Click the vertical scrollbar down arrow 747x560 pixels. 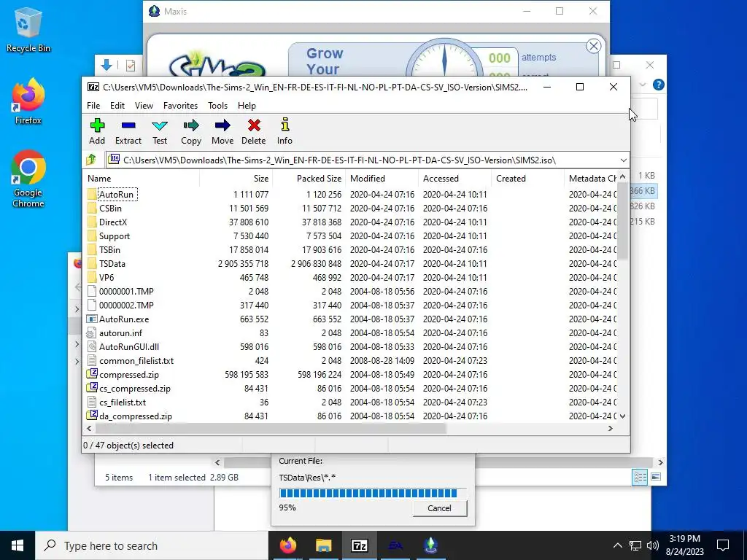click(x=622, y=416)
